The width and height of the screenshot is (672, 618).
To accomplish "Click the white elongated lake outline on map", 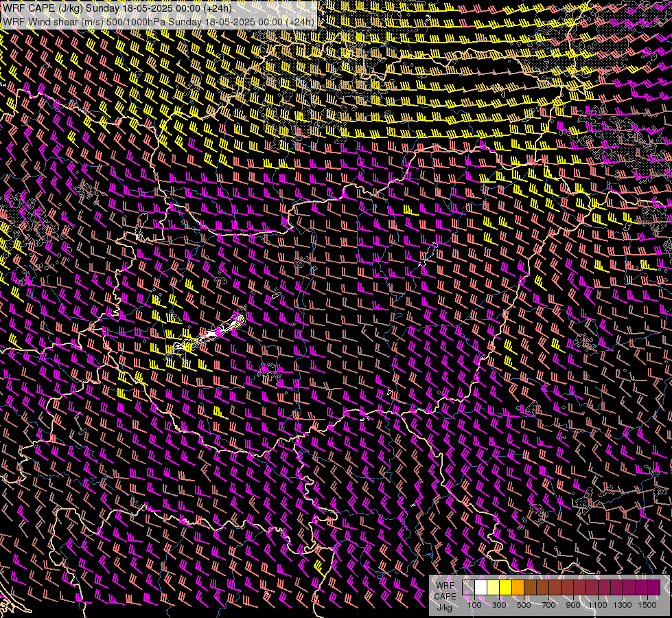I will pyautogui.click(x=210, y=333).
